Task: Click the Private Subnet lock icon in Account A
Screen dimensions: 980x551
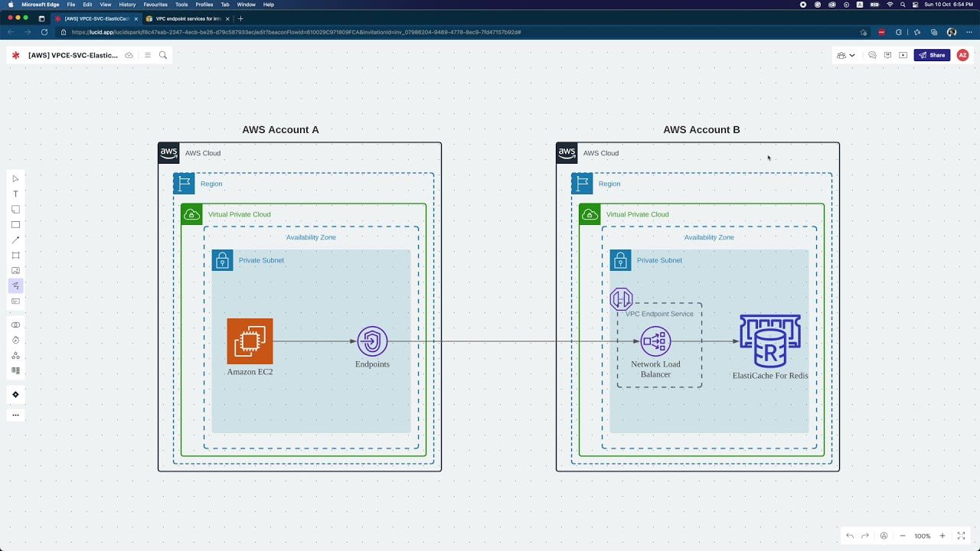Action: [x=223, y=260]
